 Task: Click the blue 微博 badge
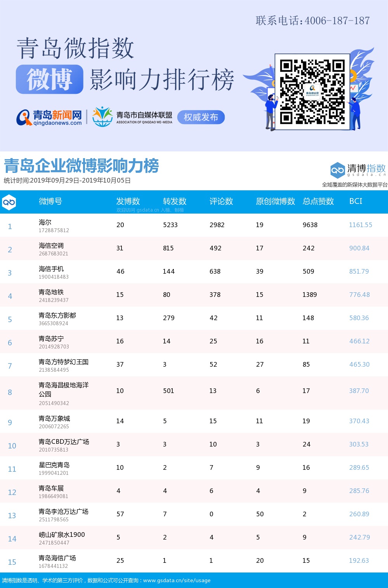point(50,79)
